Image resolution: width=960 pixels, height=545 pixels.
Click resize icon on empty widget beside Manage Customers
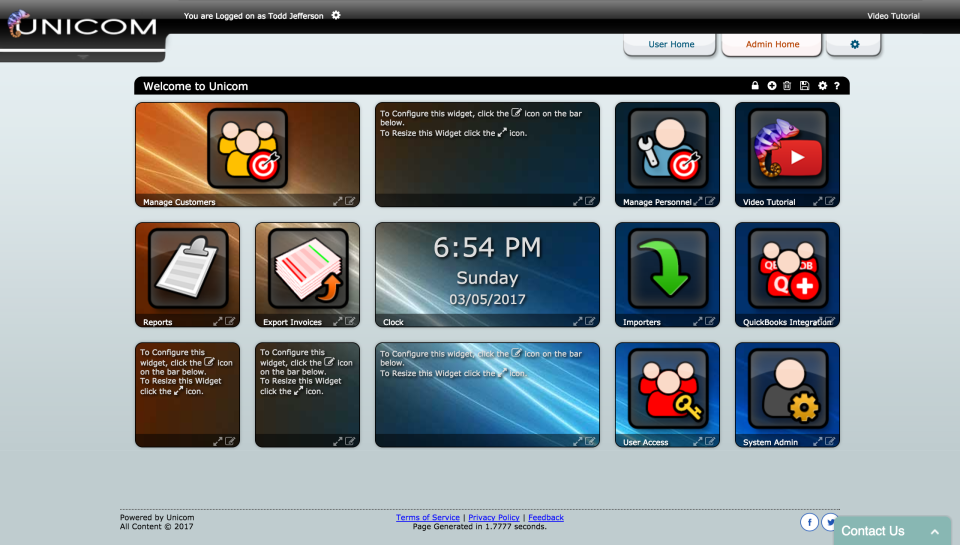(x=577, y=201)
